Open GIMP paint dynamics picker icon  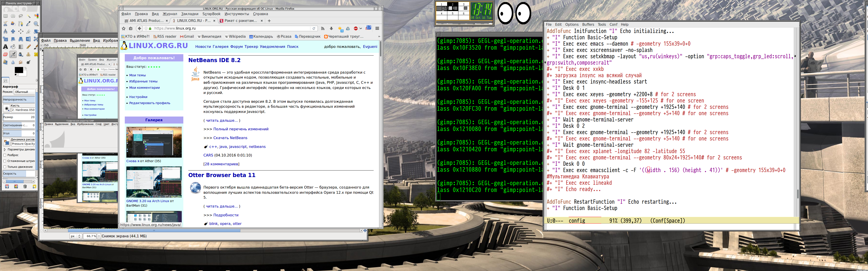(x=6, y=143)
